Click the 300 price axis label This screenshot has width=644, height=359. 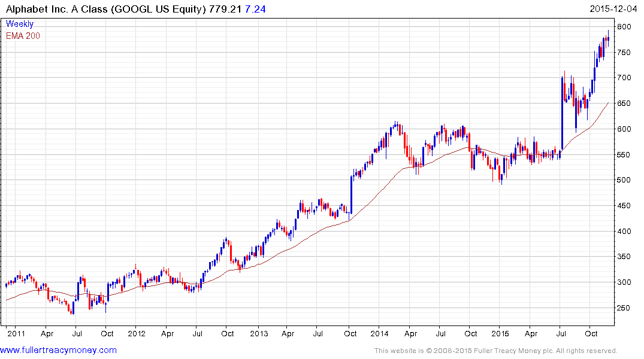pyautogui.click(x=624, y=282)
